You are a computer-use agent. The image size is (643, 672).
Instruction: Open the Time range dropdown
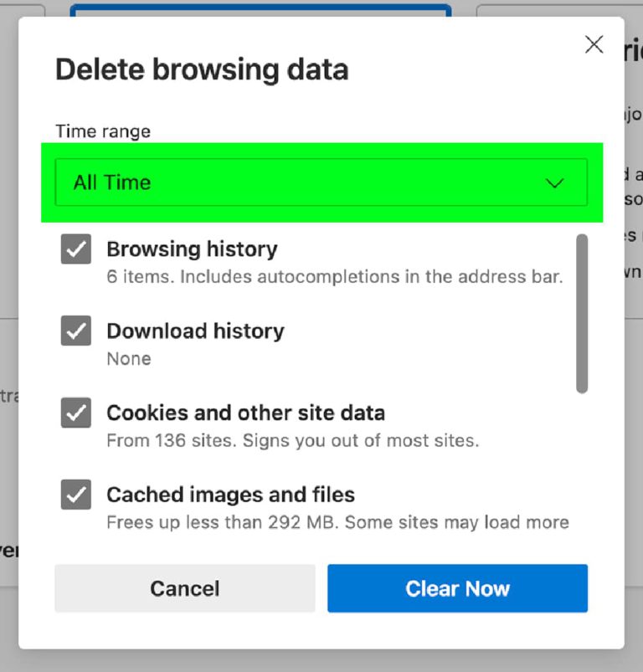coord(321,182)
